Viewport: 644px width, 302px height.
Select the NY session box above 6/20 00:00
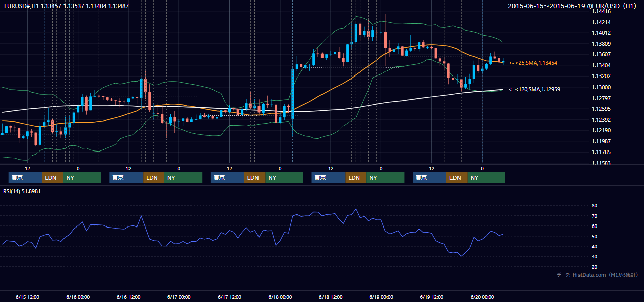tap(486, 178)
